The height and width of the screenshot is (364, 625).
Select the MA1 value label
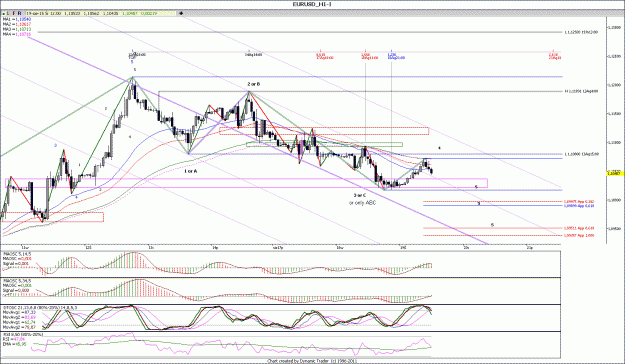click(16, 19)
